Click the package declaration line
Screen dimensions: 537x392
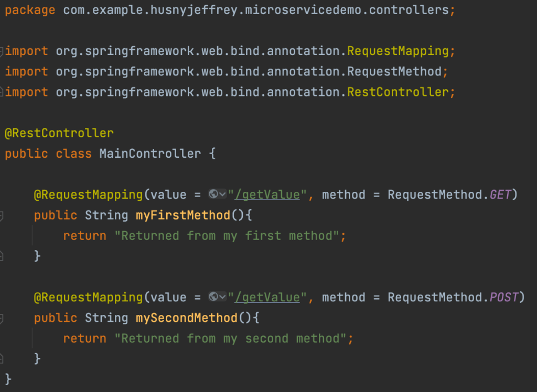coord(230,10)
